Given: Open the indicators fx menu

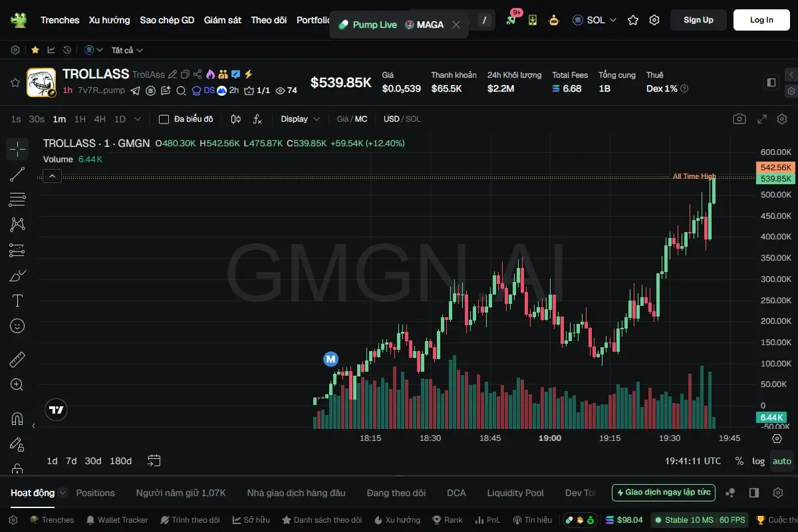Looking at the screenshot, I should (x=257, y=119).
